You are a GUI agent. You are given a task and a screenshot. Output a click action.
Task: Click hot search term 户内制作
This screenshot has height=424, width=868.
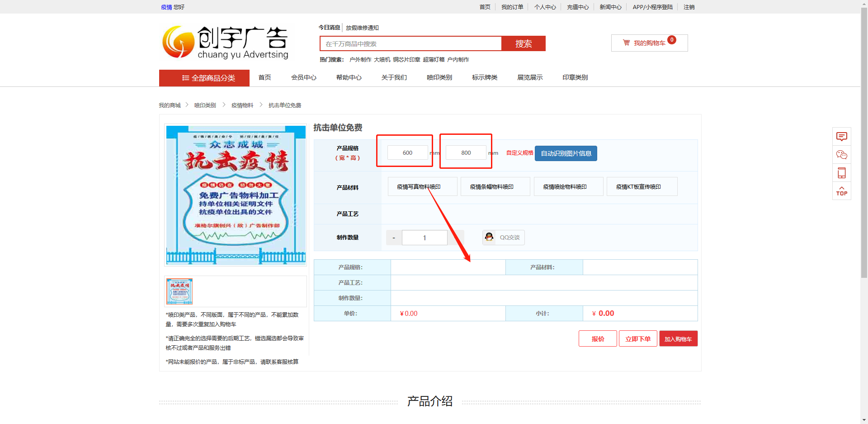458,59
